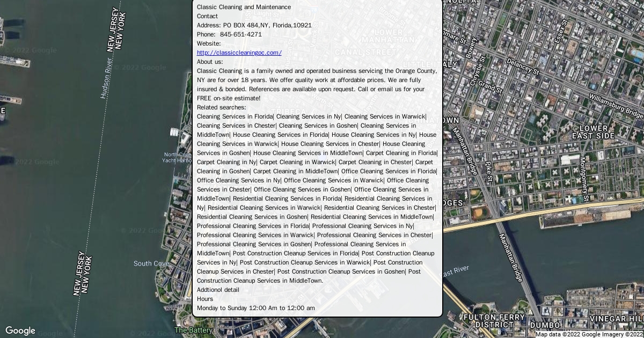This screenshot has width=644, height=338.
Task: Click 'Bowery' street label on map
Action: click(471, 48)
